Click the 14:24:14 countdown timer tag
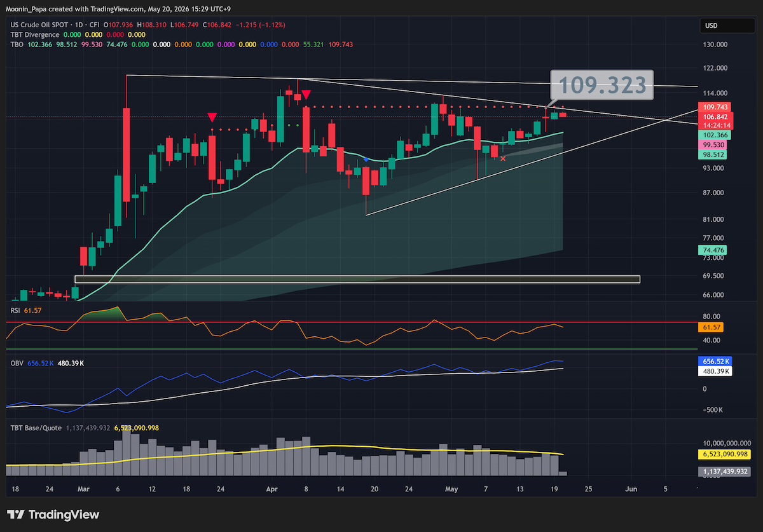This screenshot has height=532, width=763. pyautogui.click(x=716, y=126)
